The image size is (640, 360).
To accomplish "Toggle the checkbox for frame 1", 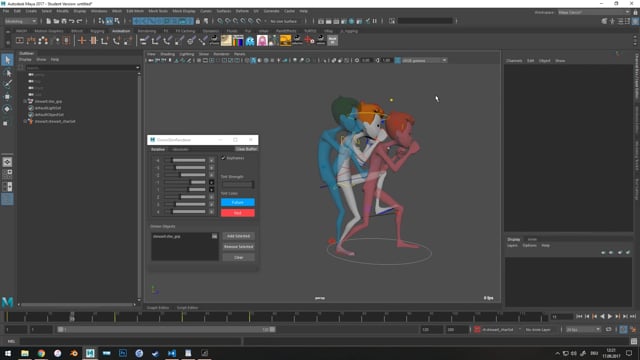I will click(211, 190).
